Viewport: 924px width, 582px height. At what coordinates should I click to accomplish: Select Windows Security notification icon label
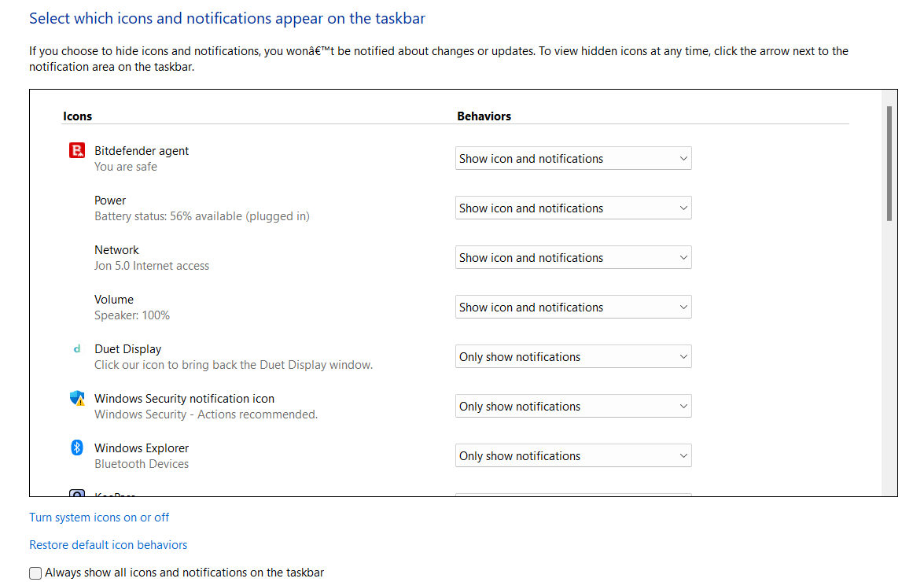click(185, 398)
